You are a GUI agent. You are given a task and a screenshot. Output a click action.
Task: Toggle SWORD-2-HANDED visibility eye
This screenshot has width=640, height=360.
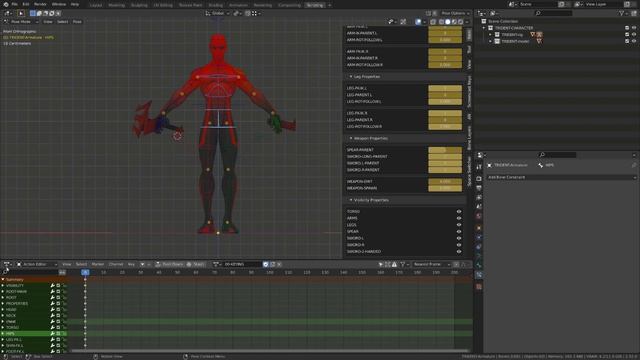[459, 251]
